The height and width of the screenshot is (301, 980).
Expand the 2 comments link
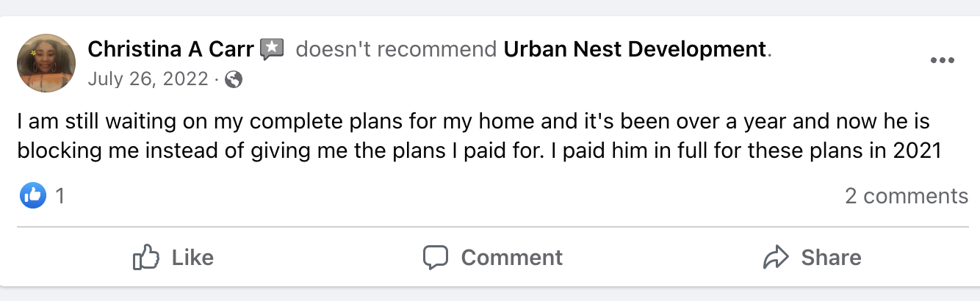coord(907,196)
